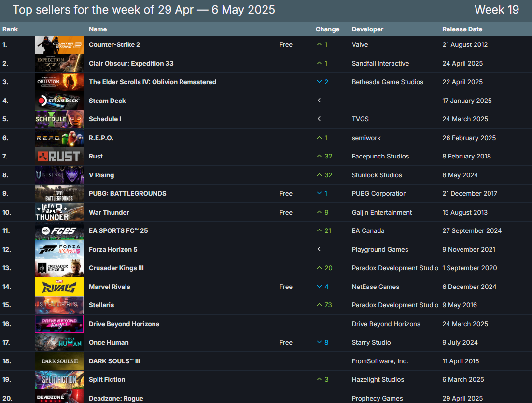Image resolution: width=532 pixels, height=403 pixels.
Task: Click the Developer column header
Action: click(367, 29)
